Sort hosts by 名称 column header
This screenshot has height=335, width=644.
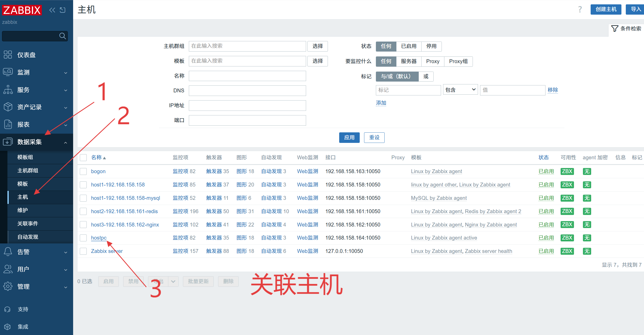[98, 157]
